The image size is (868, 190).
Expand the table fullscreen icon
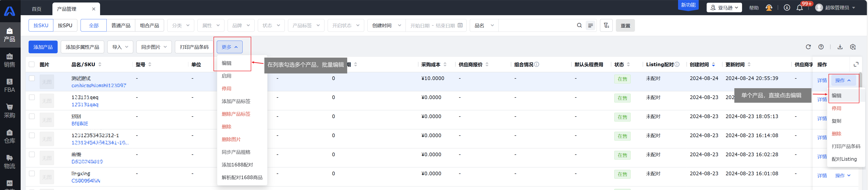856,64
